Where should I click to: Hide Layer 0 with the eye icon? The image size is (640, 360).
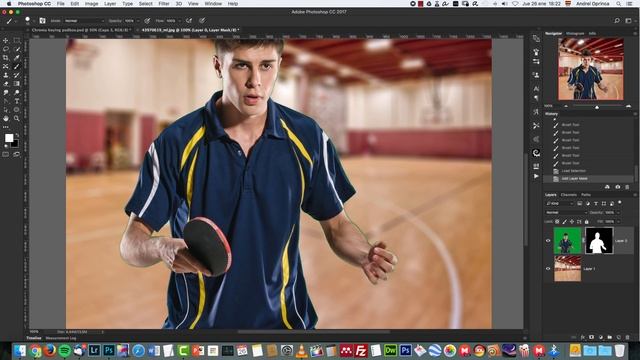pyautogui.click(x=548, y=241)
